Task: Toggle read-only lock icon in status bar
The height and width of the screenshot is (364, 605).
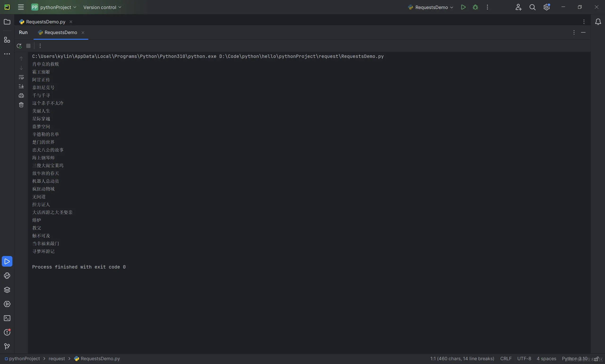Action: tap(597, 359)
